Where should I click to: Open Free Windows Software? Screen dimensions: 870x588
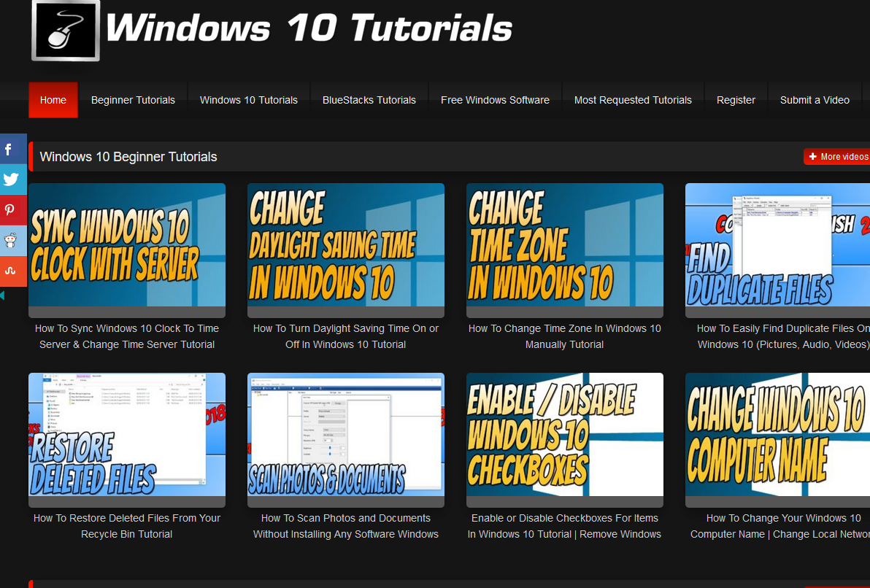[495, 100]
